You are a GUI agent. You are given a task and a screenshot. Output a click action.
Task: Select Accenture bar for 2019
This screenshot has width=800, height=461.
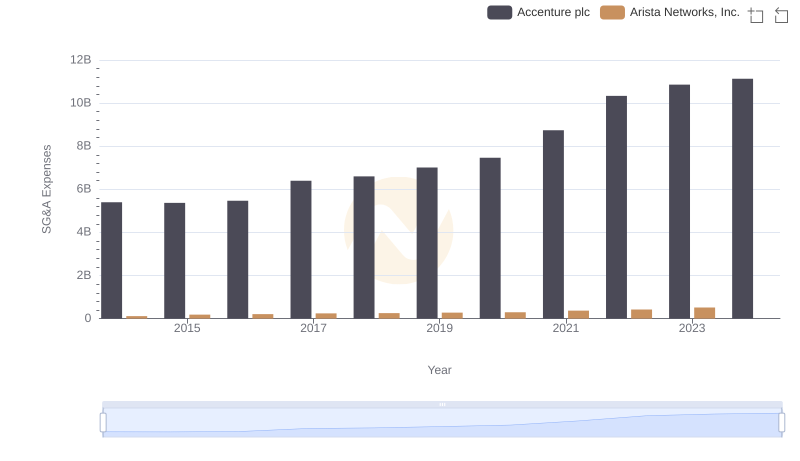point(427,243)
